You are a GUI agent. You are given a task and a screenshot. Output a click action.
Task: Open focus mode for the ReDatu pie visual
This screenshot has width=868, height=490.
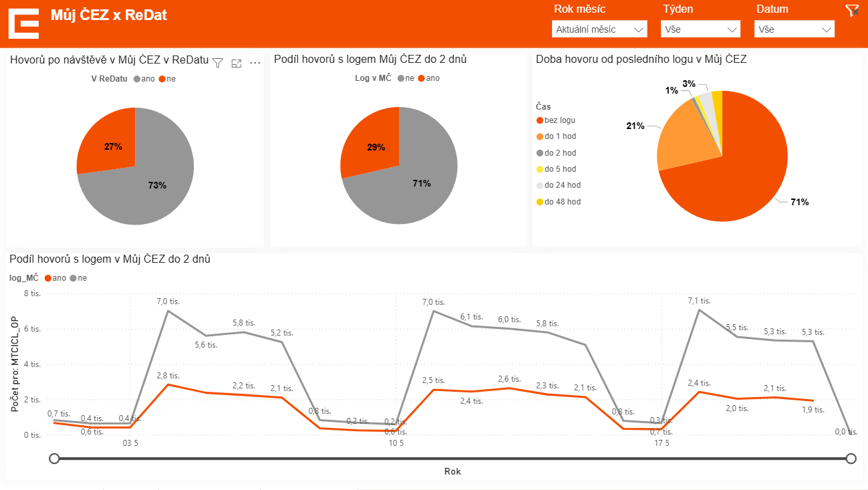click(x=236, y=63)
